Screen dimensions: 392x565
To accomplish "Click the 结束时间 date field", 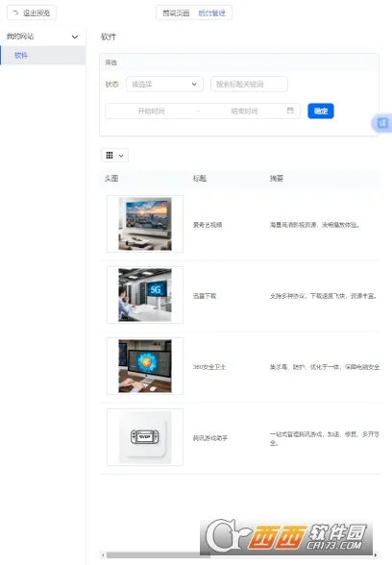I will 244,111.
